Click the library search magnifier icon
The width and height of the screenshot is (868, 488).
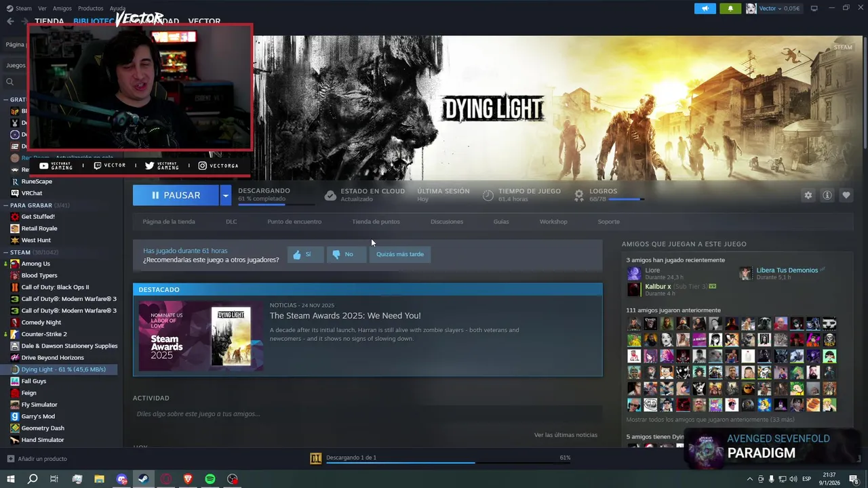9,82
